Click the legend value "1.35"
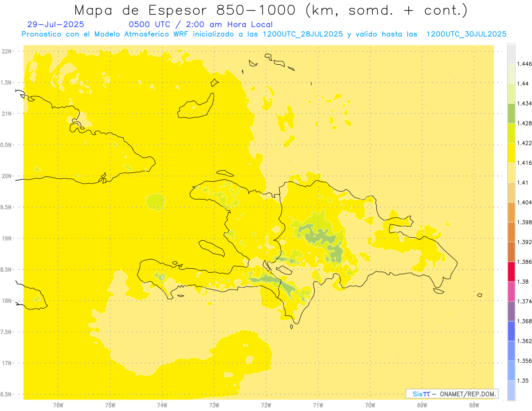The width and height of the screenshot is (532, 411). 523,380
